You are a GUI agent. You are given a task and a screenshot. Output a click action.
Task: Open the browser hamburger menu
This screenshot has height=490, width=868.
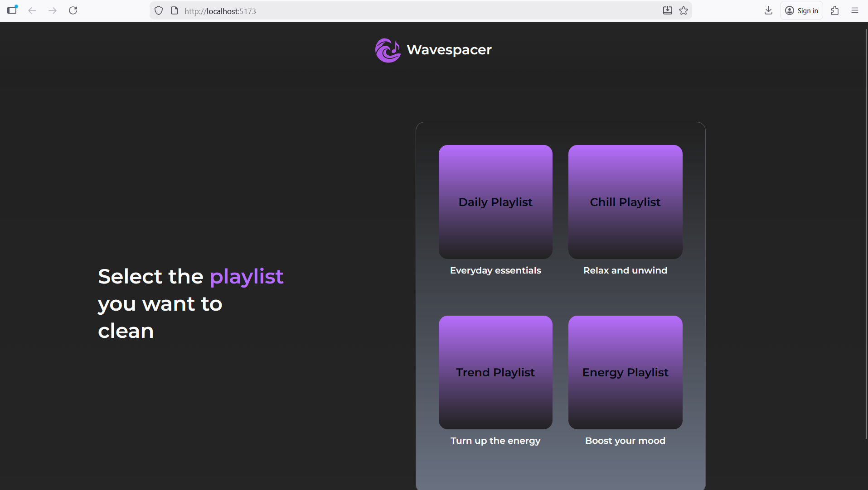pos(855,10)
